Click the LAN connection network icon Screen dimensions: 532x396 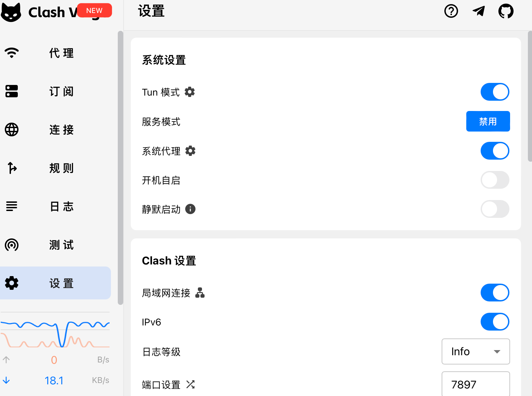click(x=200, y=293)
